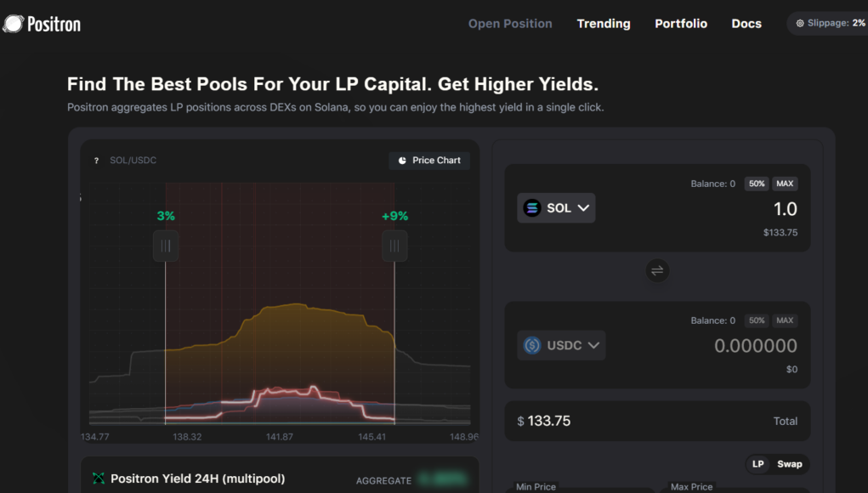
Task: Open the SOL token dropdown
Action: click(x=582, y=208)
